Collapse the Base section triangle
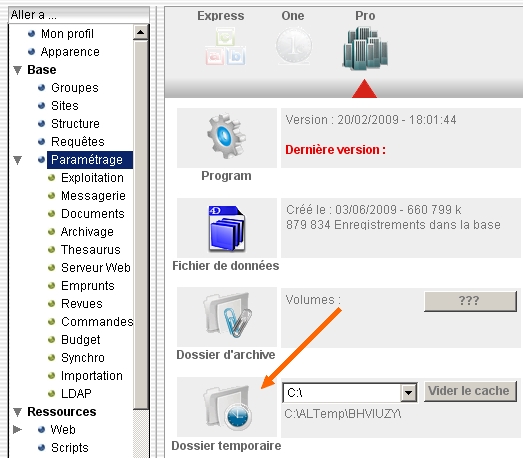The height and width of the screenshot is (458, 523). (17, 70)
